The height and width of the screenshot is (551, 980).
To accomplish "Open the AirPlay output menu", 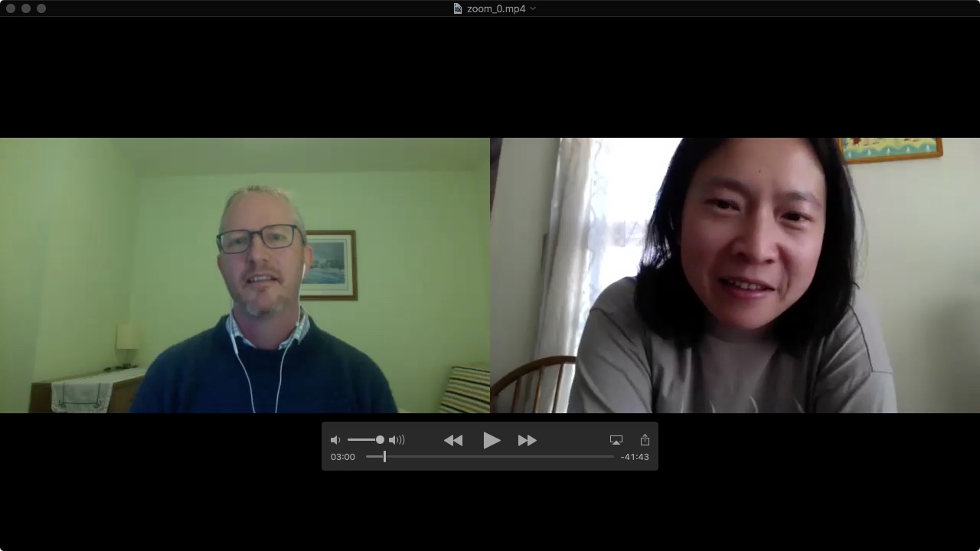I will (x=616, y=440).
